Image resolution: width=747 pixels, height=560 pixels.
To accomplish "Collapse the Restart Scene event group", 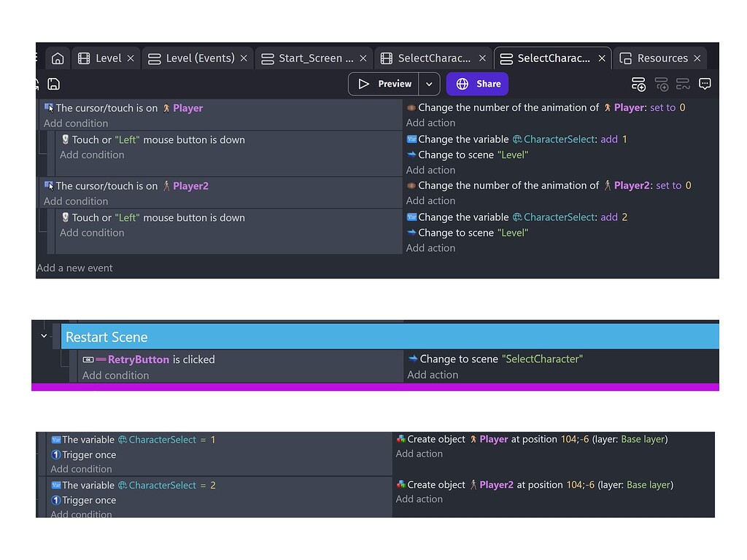I will pos(44,336).
